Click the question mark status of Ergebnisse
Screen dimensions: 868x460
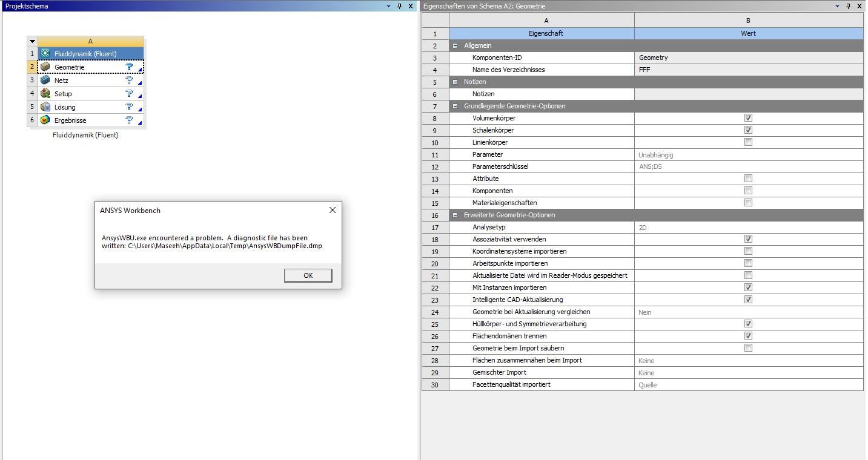click(129, 120)
